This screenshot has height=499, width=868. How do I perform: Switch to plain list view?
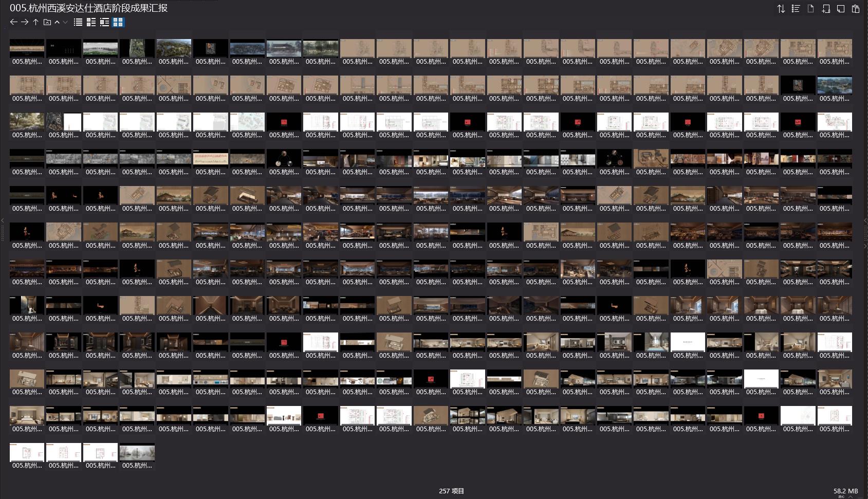pos(78,22)
